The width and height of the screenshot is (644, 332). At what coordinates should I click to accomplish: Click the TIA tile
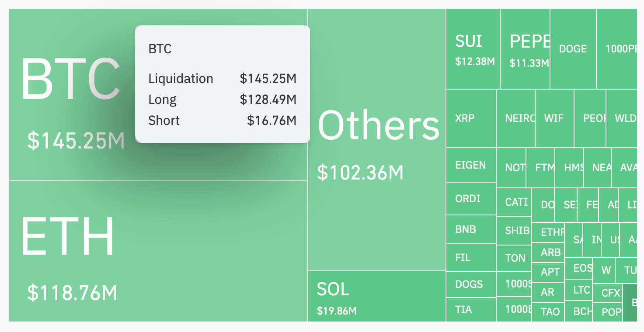click(x=471, y=310)
